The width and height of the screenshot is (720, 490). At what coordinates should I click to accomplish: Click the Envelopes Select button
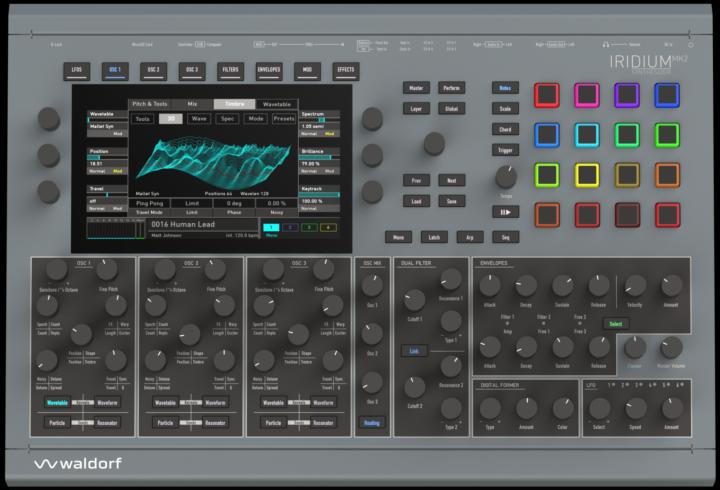pyautogui.click(x=616, y=324)
